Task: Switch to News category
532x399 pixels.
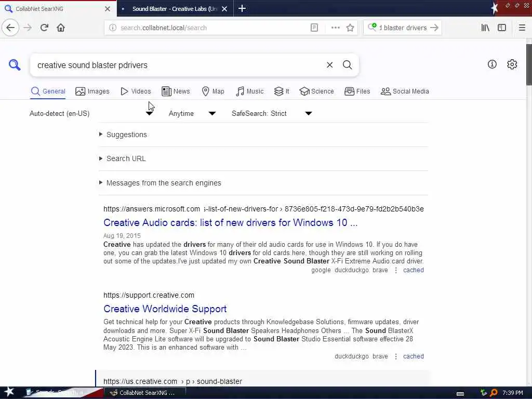Action: [x=176, y=91]
